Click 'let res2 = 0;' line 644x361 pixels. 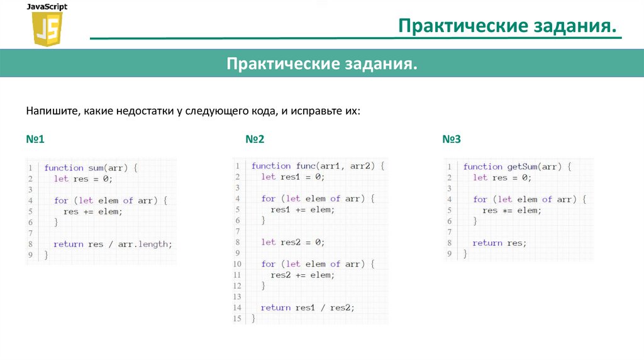pyautogui.click(x=293, y=242)
